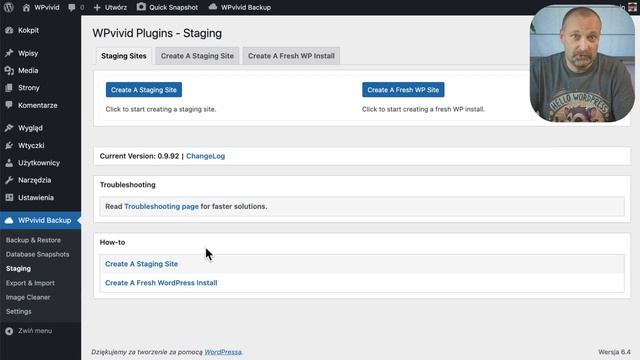Click WPvivid Backup text in admin bar
The image size is (640, 360).
coord(246,7)
